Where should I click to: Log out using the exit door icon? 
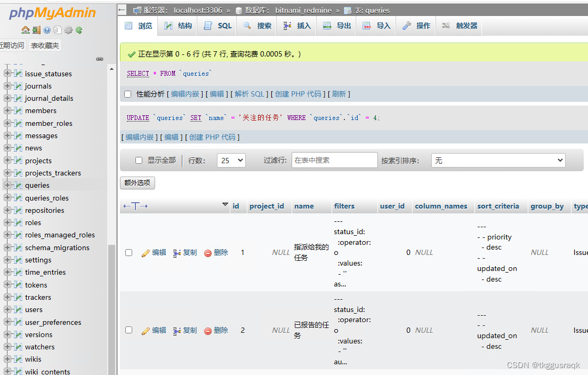point(36,30)
